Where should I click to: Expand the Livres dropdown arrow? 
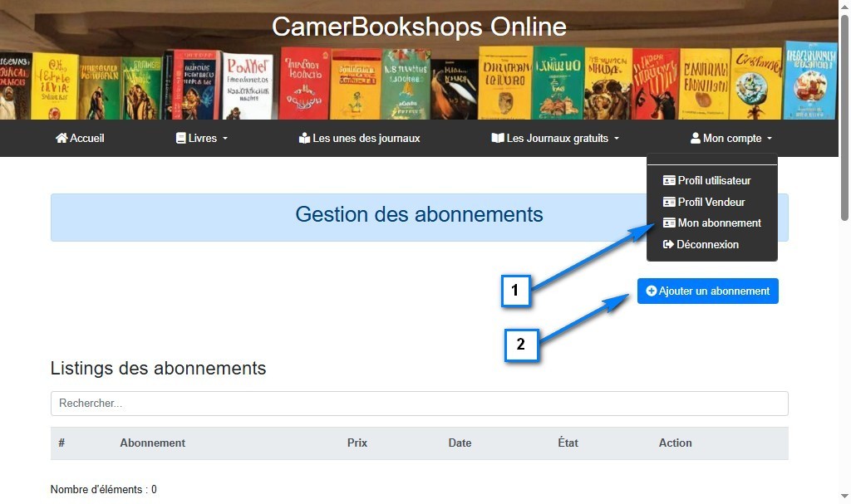click(x=224, y=139)
